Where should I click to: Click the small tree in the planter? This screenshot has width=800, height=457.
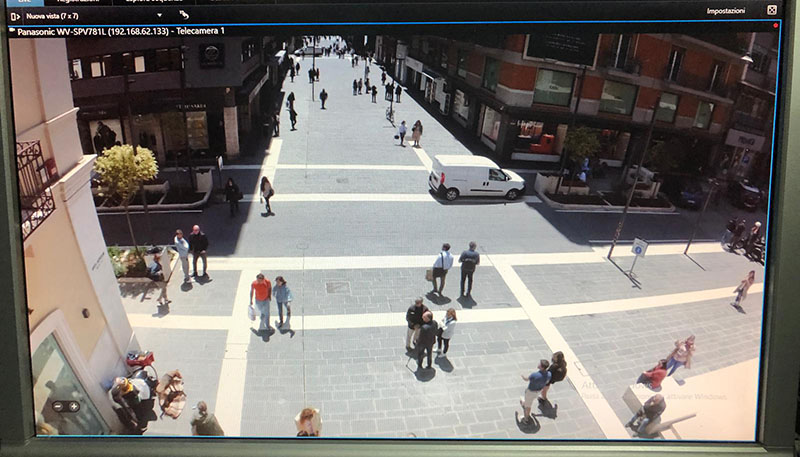pyautogui.click(x=127, y=172)
